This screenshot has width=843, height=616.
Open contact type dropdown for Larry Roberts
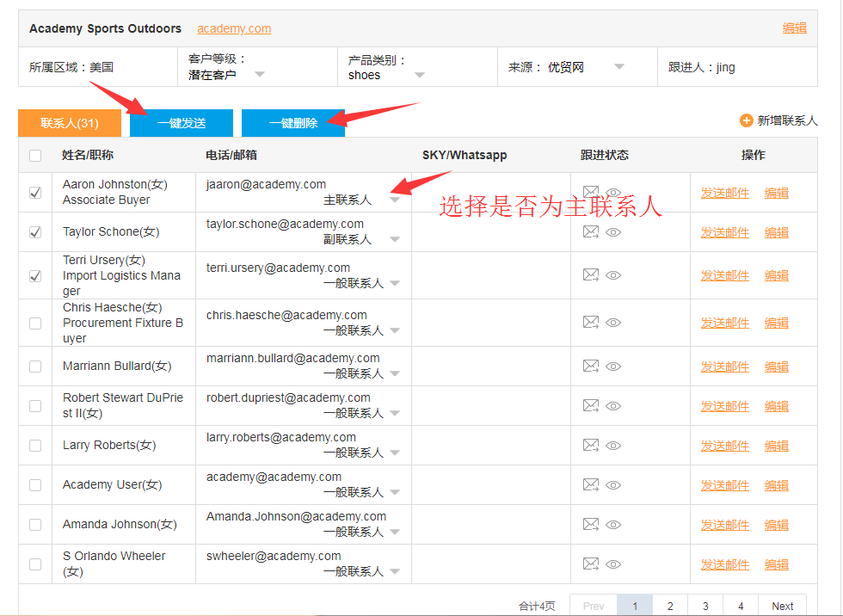tap(395, 453)
